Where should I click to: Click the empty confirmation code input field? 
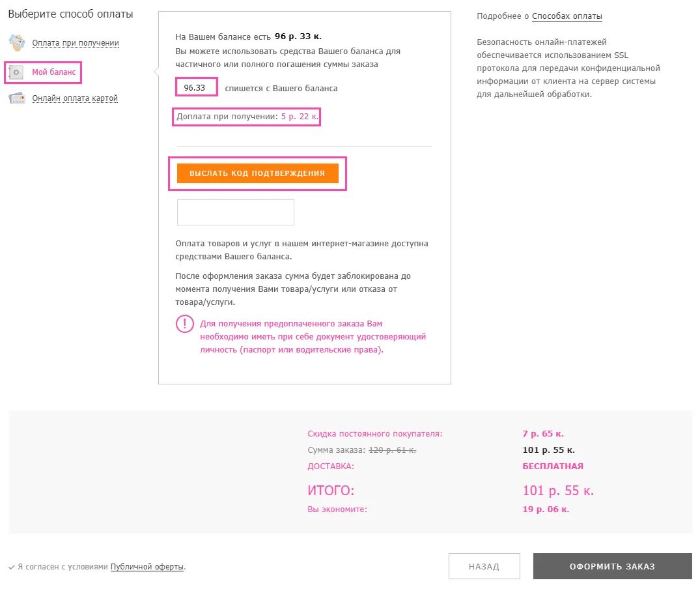pos(235,212)
